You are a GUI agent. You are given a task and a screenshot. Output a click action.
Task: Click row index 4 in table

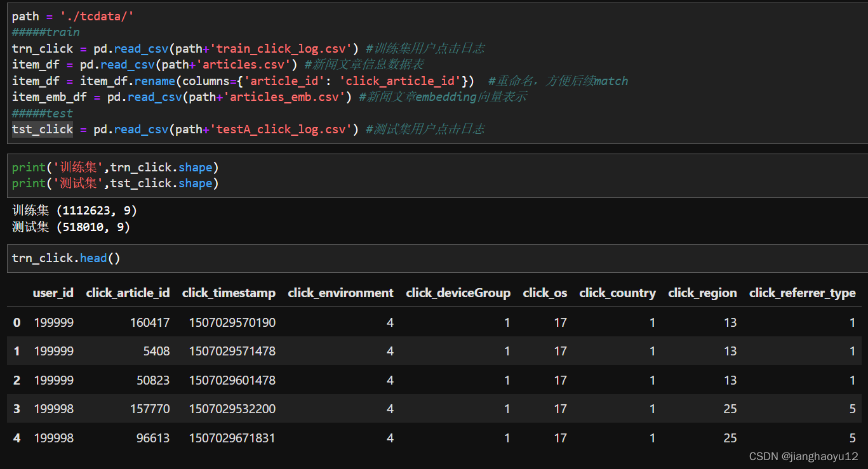(17, 438)
